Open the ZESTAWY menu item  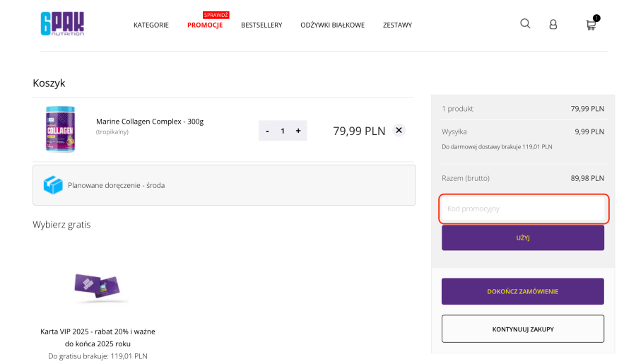point(397,25)
